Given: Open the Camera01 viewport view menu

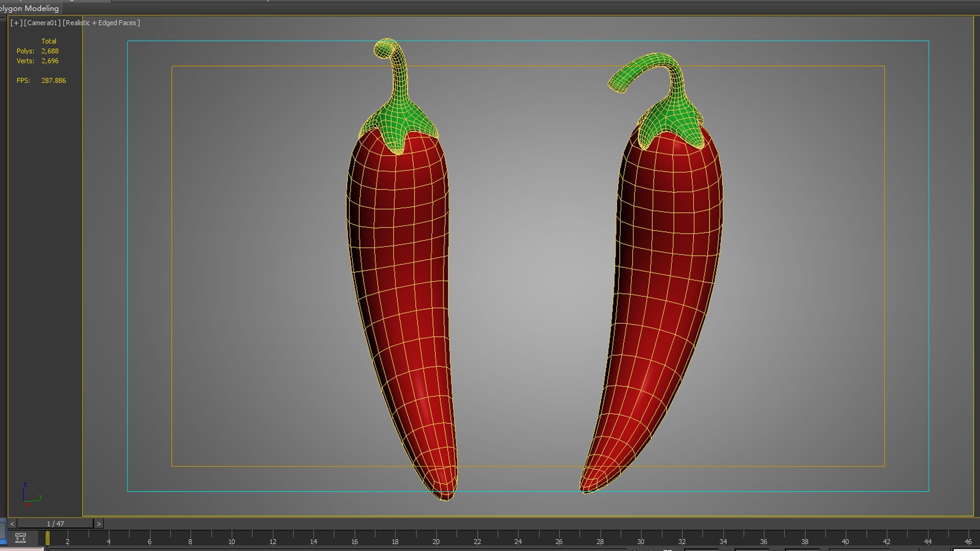Looking at the screenshot, I should [42, 23].
